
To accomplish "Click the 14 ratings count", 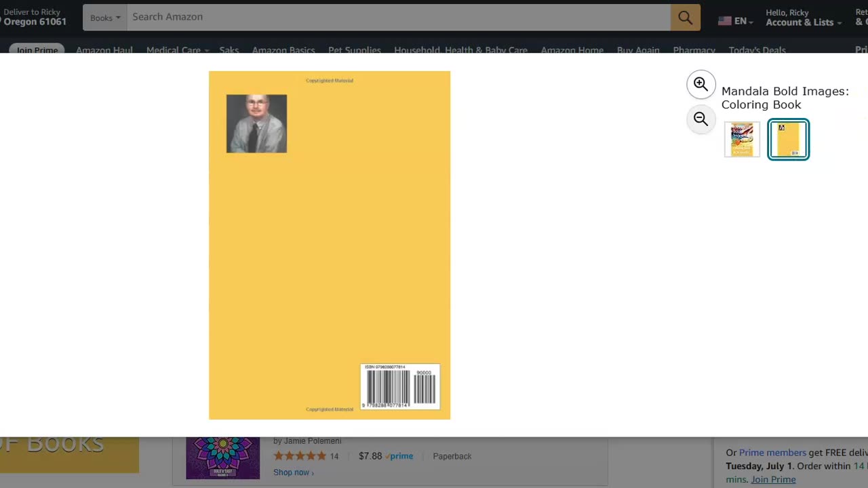I will [x=334, y=457].
